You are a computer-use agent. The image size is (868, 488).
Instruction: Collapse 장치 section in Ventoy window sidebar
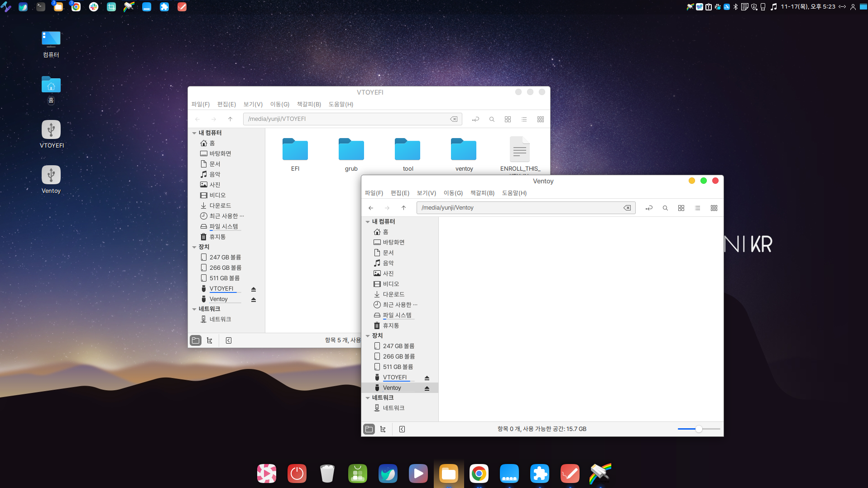coord(368,336)
